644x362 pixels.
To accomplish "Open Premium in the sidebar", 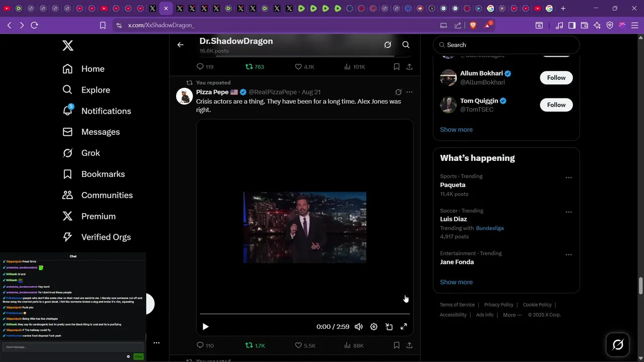I will click(89, 216).
